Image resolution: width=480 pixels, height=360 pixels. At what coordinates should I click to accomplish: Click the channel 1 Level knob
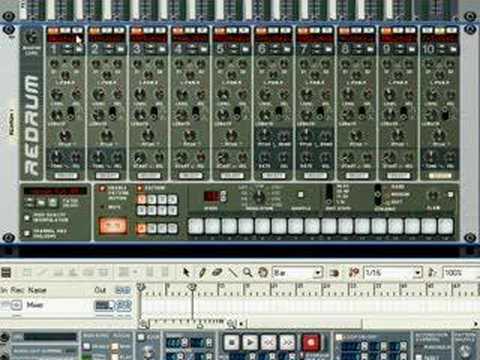pos(57,95)
